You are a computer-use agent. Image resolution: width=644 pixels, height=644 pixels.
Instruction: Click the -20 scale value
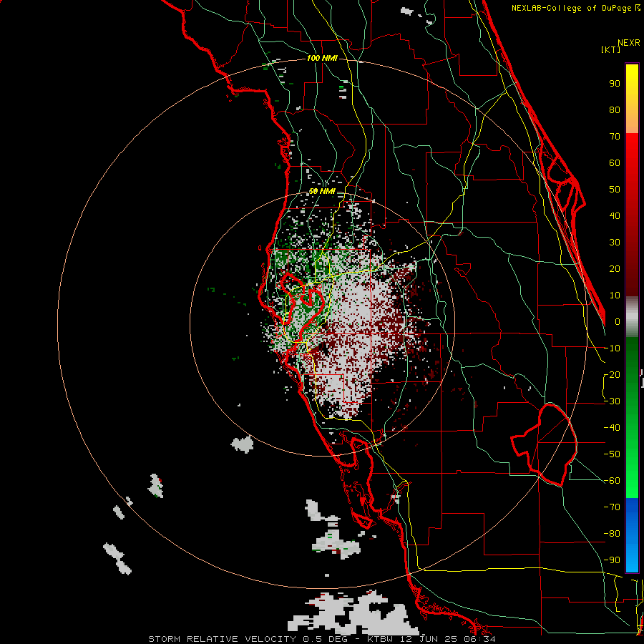(x=612, y=374)
